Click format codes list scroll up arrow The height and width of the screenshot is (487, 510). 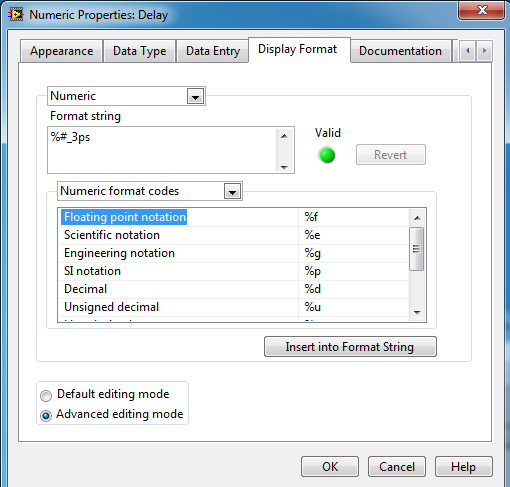coord(417,218)
